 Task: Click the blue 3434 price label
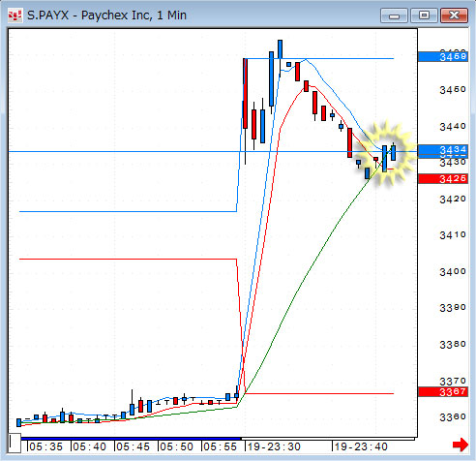click(443, 150)
